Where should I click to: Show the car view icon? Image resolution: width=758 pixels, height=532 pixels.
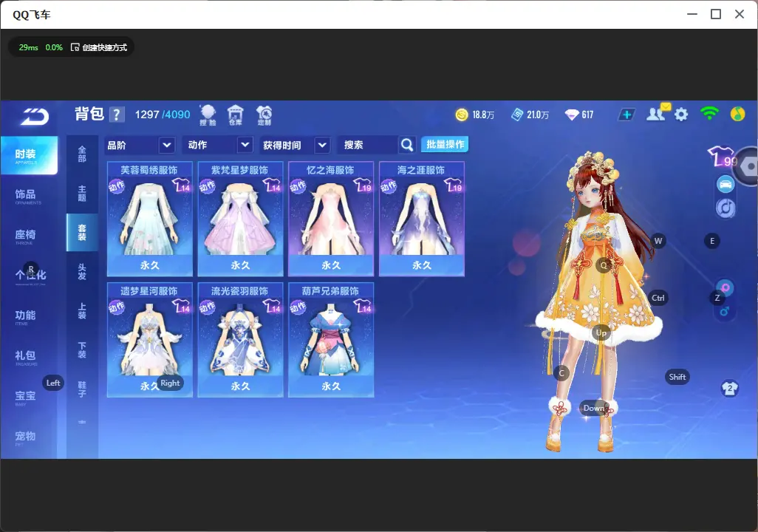tap(725, 184)
